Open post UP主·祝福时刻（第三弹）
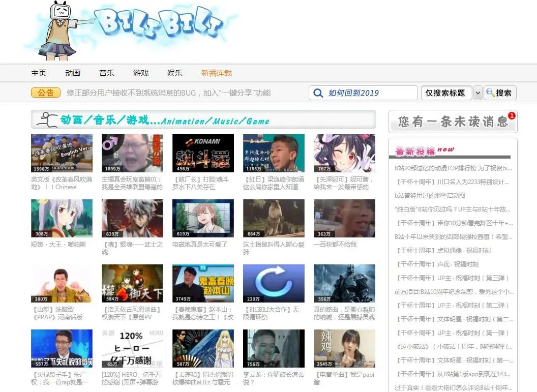The height and width of the screenshot is (392, 537). (x=452, y=278)
